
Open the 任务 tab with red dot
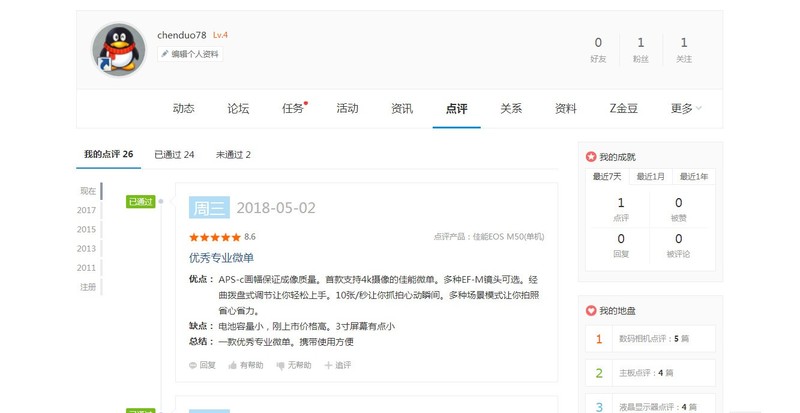(293, 108)
